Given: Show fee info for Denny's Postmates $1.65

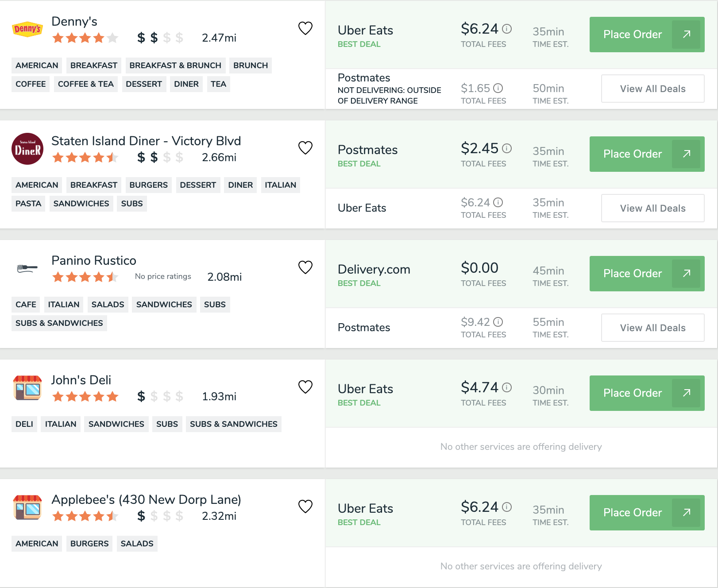Looking at the screenshot, I should [498, 88].
